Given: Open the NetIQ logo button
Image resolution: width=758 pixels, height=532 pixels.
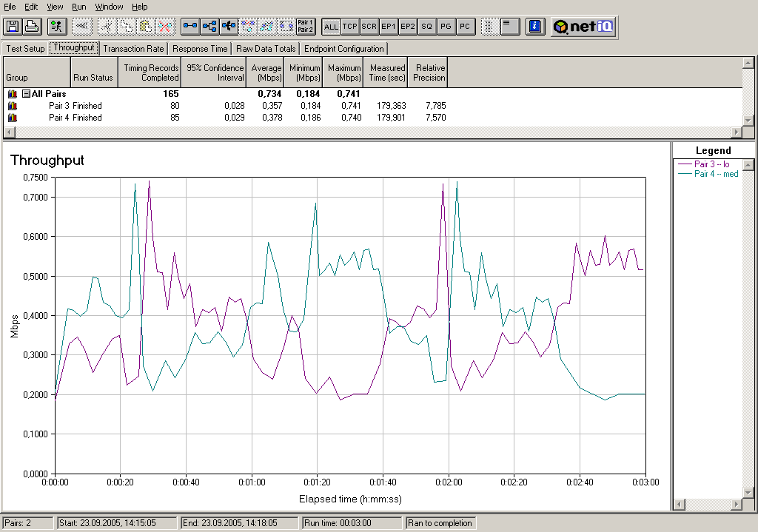Looking at the screenshot, I should point(584,27).
